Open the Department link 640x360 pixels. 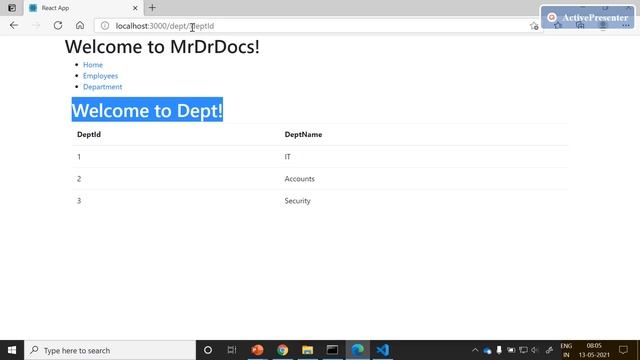click(102, 87)
